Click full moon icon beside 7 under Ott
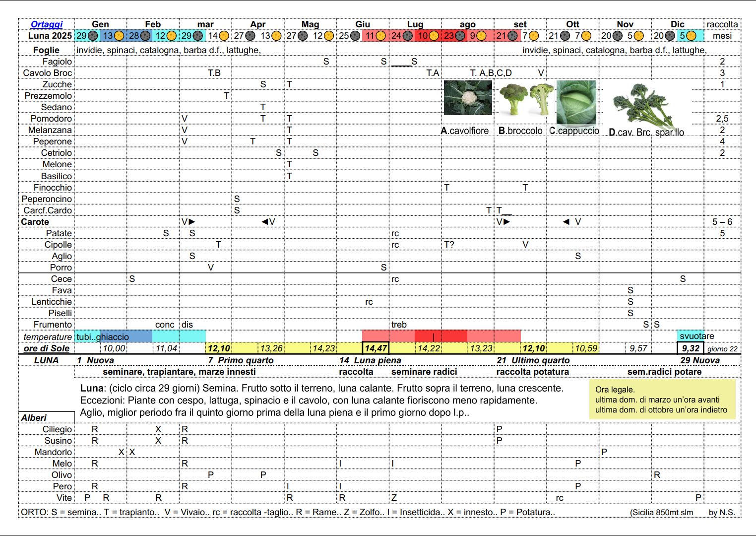Image resolution: width=756 pixels, height=536 pixels. [586, 36]
